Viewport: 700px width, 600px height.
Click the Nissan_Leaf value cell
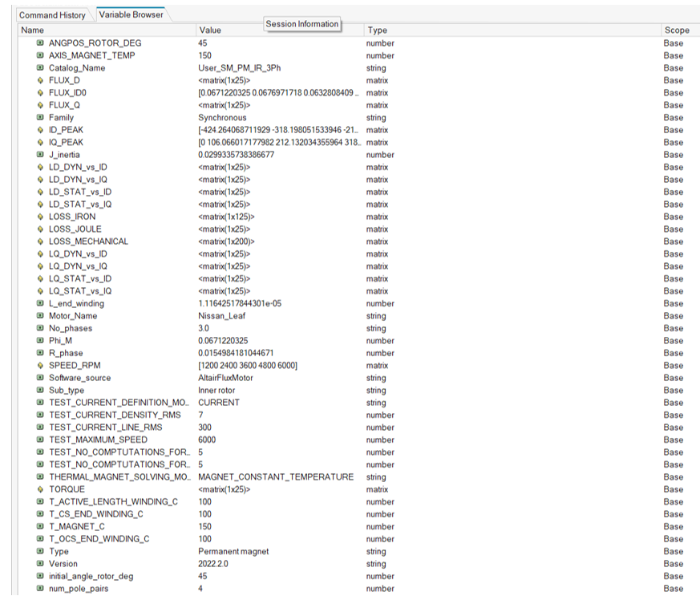pos(222,316)
